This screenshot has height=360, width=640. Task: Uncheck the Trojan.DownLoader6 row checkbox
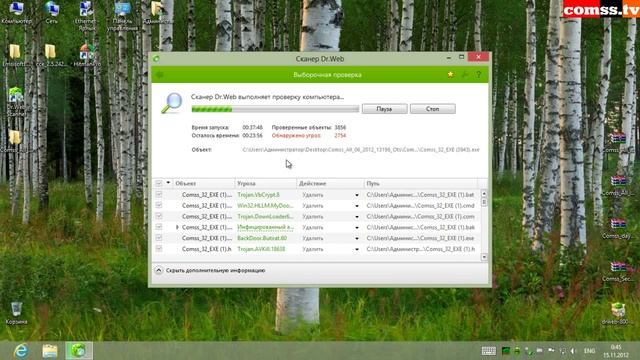tap(159, 216)
